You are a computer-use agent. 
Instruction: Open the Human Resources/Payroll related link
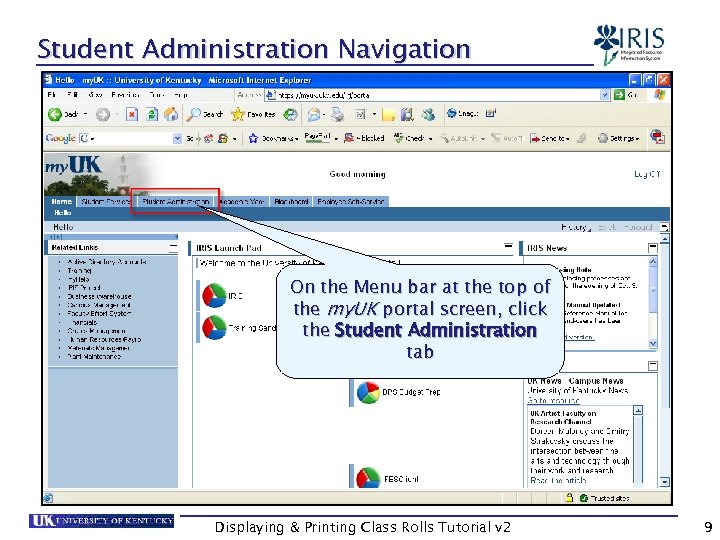coord(104,340)
